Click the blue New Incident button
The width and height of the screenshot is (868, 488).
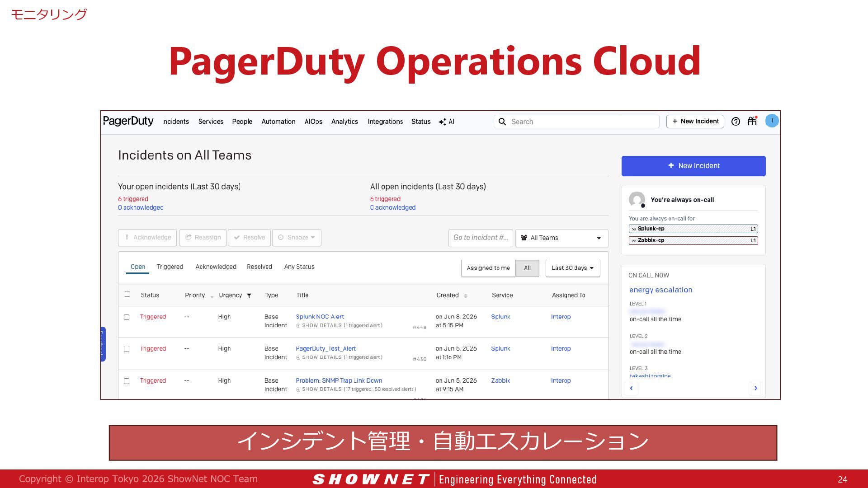(693, 166)
